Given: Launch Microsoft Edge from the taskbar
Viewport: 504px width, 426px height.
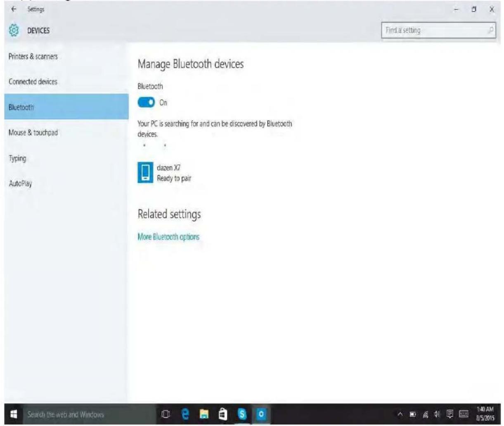Looking at the screenshot, I should click(x=187, y=414).
